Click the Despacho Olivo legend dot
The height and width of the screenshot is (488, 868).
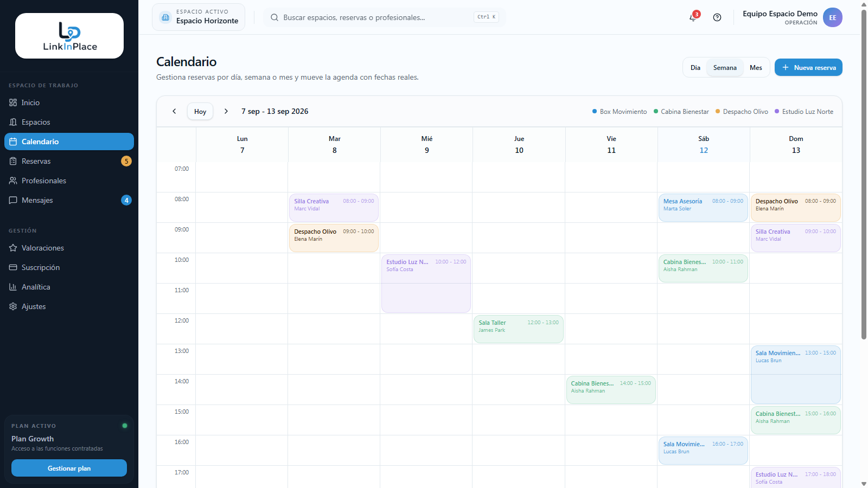click(718, 111)
